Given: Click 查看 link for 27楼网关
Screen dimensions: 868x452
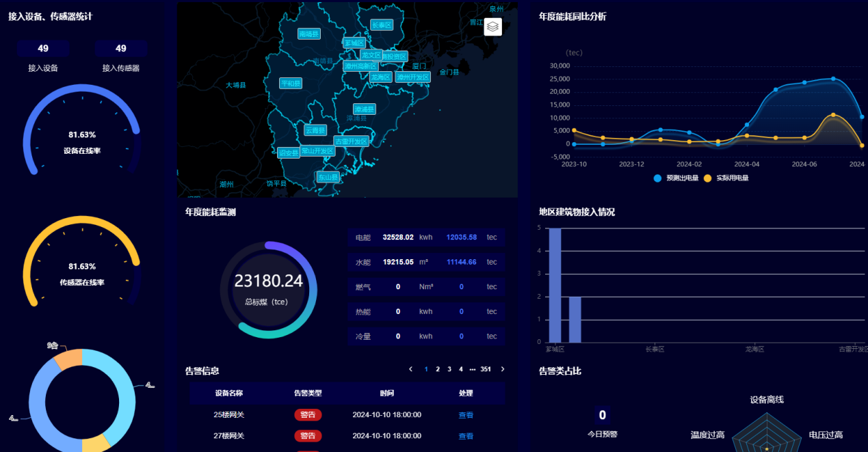Looking at the screenshot, I should coord(466,436).
